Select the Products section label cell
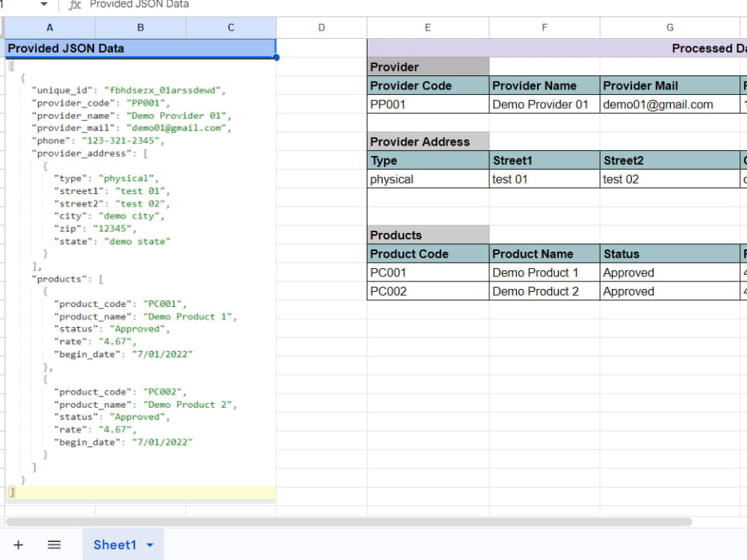This screenshot has width=747, height=560. coord(428,234)
